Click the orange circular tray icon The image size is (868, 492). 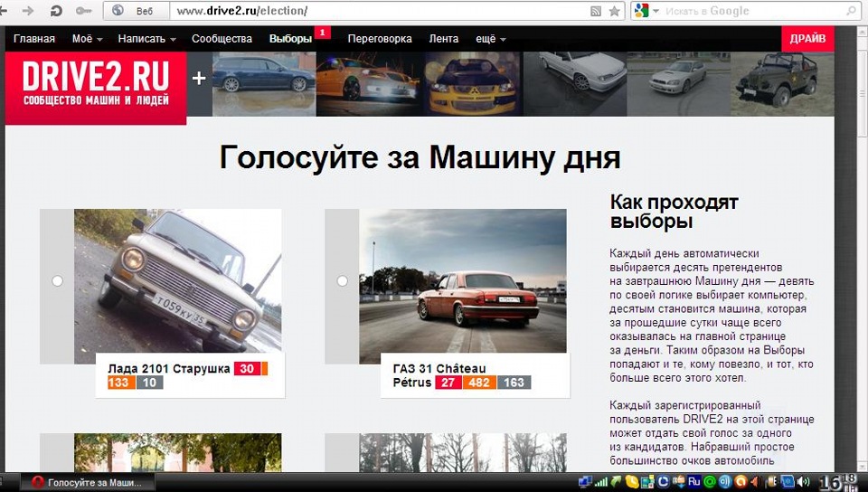coord(741,481)
